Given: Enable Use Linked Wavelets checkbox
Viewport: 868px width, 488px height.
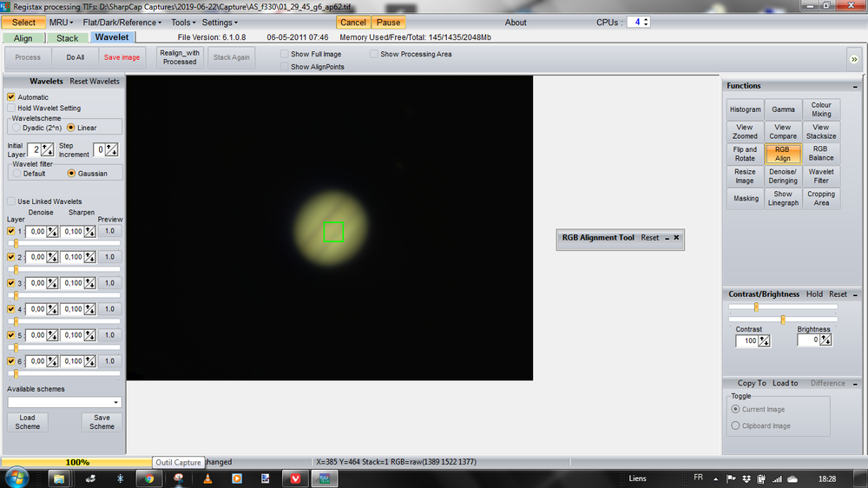Looking at the screenshot, I should click(x=11, y=201).
